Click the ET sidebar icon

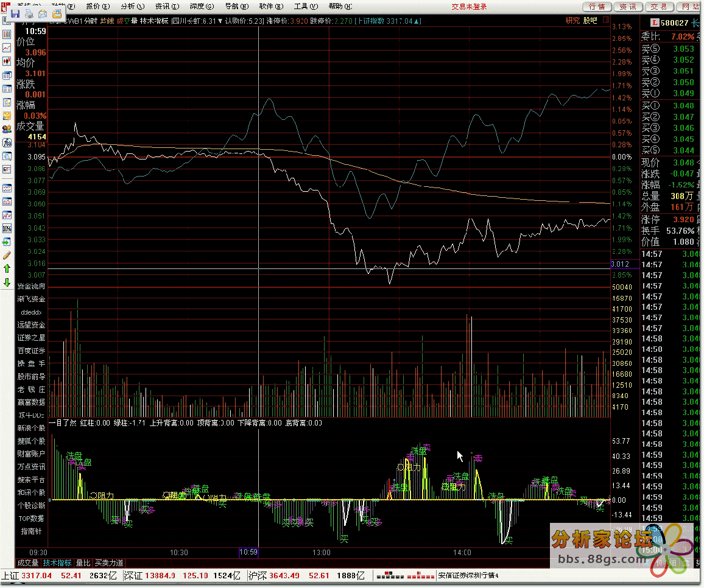[x=7, y=170]
